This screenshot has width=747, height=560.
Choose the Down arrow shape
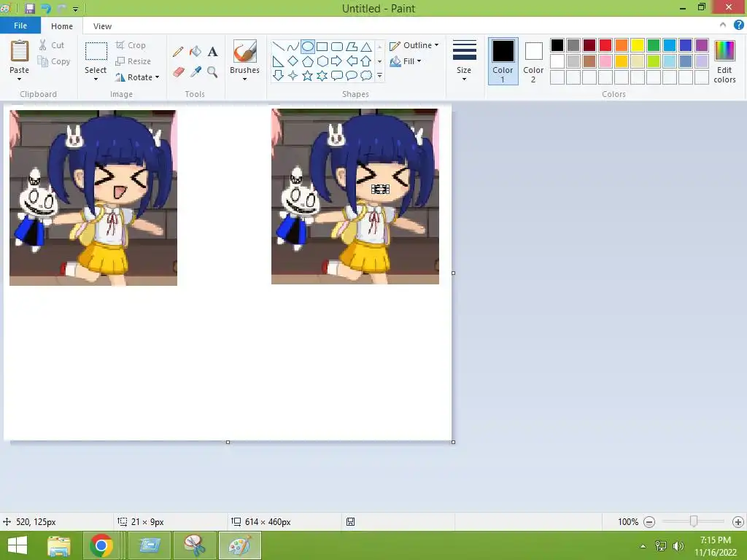(278, 75)
